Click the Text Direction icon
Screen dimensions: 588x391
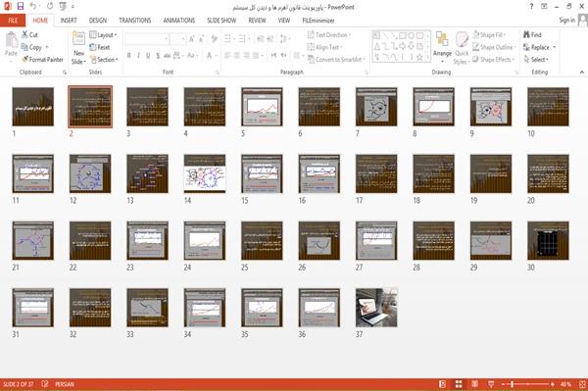(311, 35)
